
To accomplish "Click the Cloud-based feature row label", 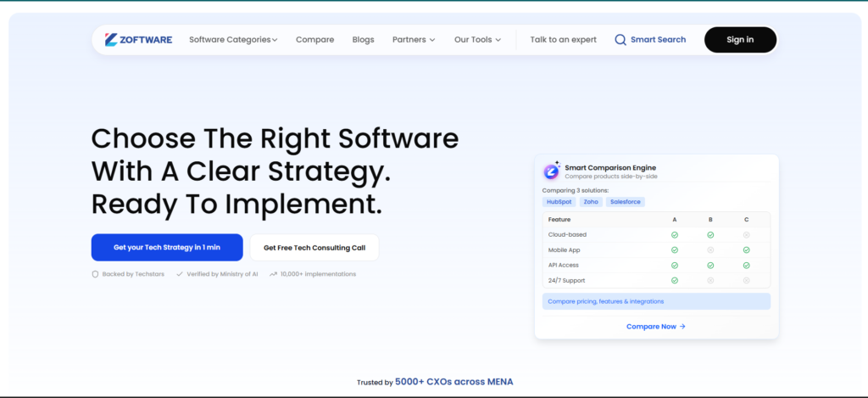I will [567, 235].
